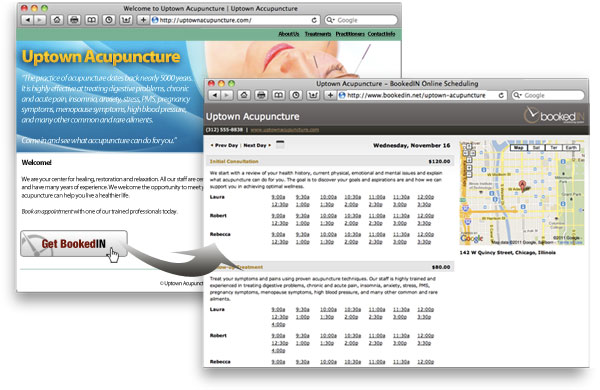Click the Get BookedIN button
This screenshot has width=600, height=390.
pos(74,244)
